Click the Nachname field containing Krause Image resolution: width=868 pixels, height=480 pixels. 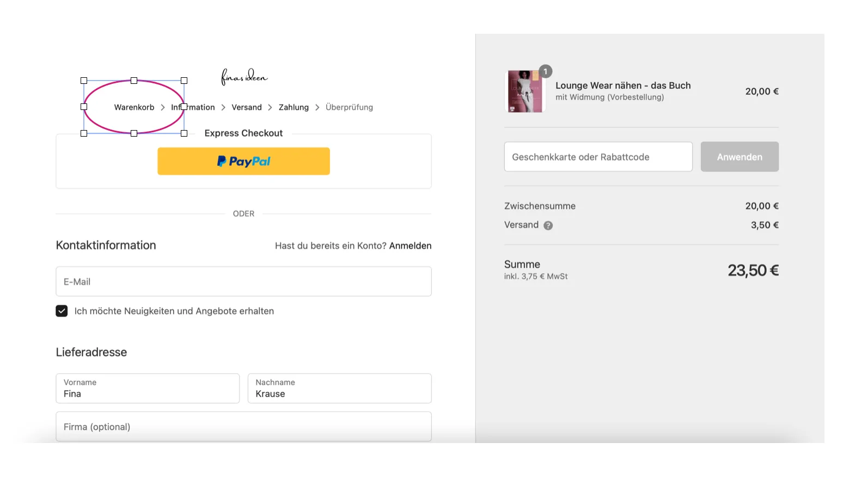pos(340,388)
